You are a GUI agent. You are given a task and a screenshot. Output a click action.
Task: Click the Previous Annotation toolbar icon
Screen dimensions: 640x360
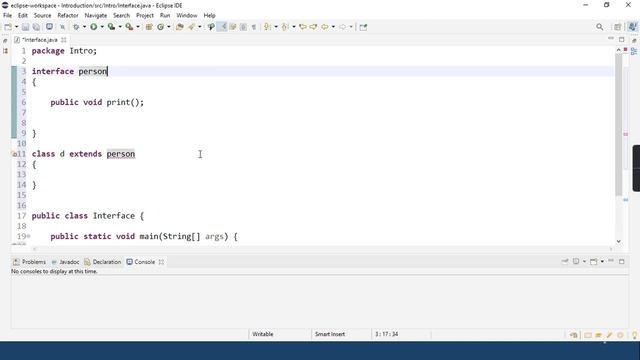click(285, 27)
